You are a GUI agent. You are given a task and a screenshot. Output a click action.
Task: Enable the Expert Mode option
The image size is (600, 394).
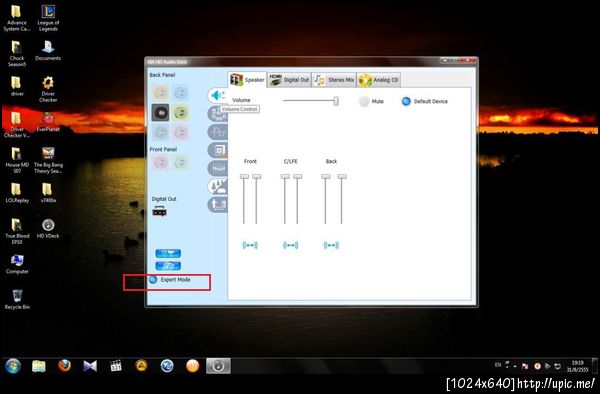click(x=153, y=280)
